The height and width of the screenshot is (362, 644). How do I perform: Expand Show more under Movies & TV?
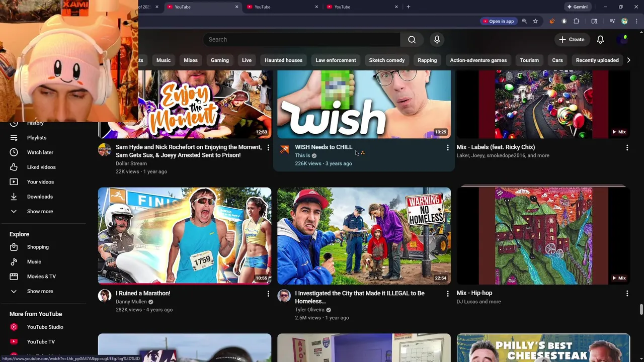pyautogui.click(x=40, y=291)
